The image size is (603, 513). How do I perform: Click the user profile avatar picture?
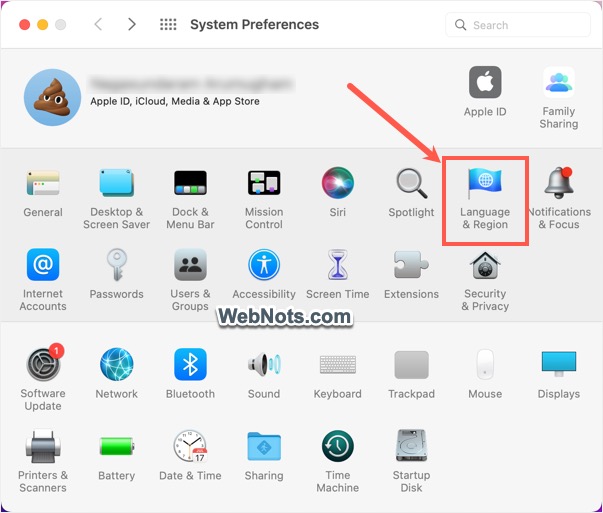click(x=52, y=97)
